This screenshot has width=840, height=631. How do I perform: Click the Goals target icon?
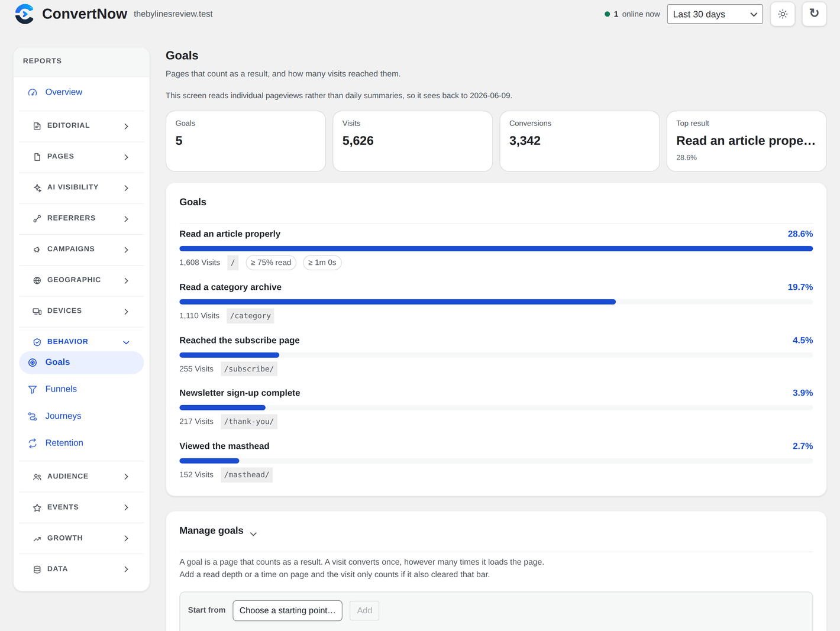33,363
